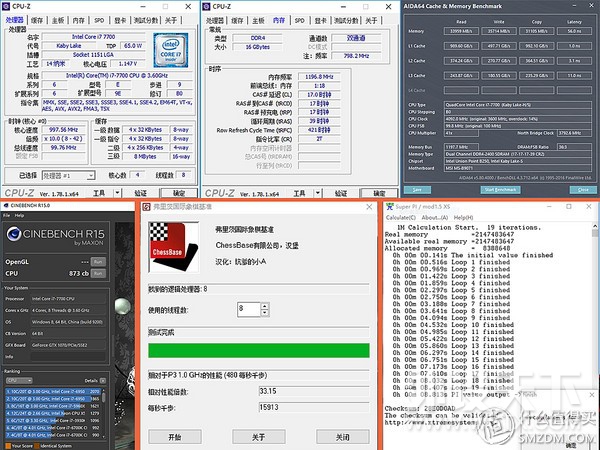Click 工具 button in CPU-Z processor window
600x450 pixels.
click(99, 193)
